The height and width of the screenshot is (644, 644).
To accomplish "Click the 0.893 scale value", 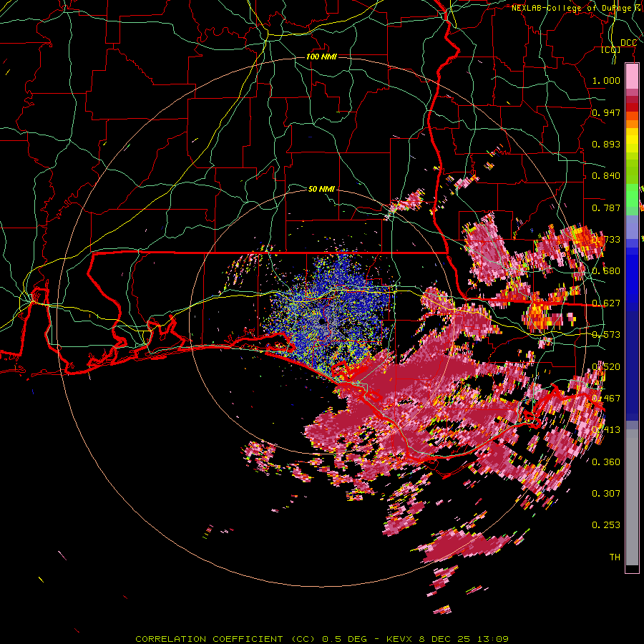I will tap(606, 144).
